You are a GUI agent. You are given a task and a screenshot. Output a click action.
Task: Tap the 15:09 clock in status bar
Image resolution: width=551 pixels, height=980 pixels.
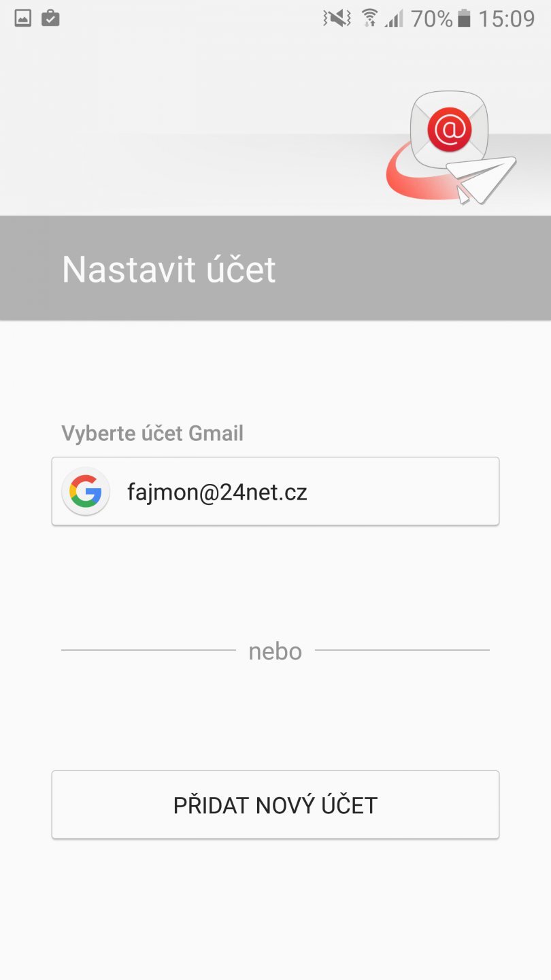(x=506, y=18)
